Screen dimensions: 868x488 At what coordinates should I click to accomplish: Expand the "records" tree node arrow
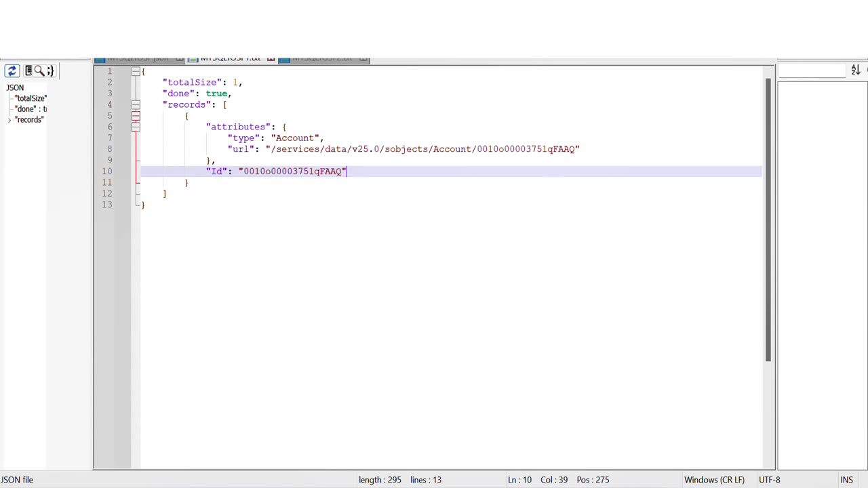[x=9, y=120]
